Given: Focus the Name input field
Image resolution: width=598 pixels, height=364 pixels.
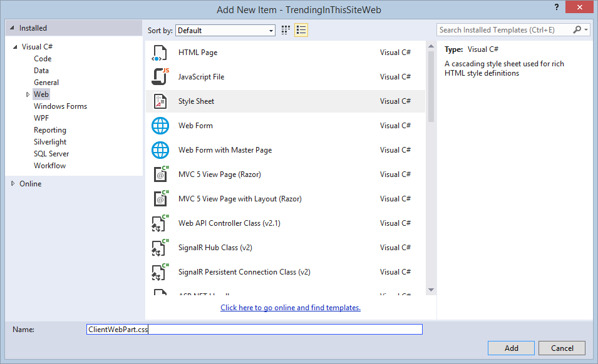Looking at the screenshot, I should [x=254, y=330].
